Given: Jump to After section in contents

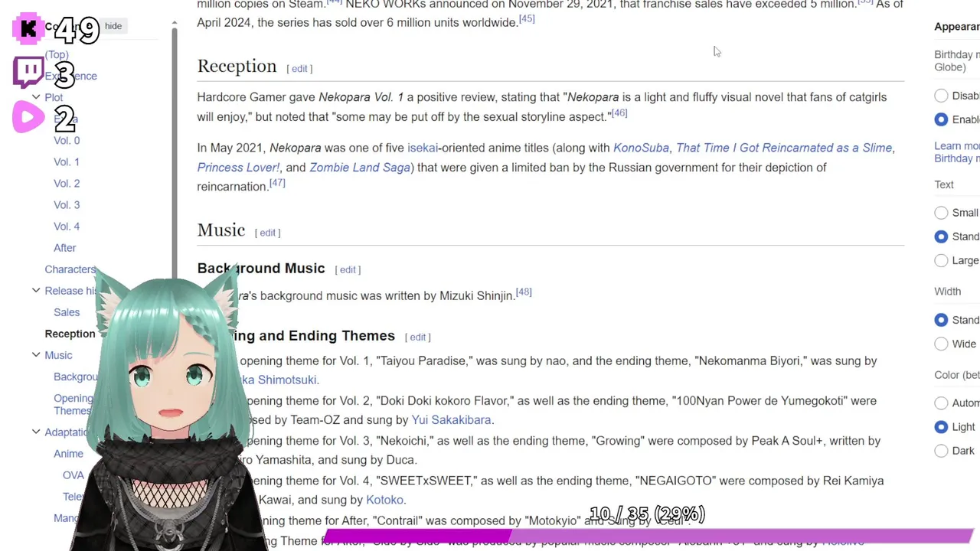Looking at the screenshot, I should [x=65, y=248].
